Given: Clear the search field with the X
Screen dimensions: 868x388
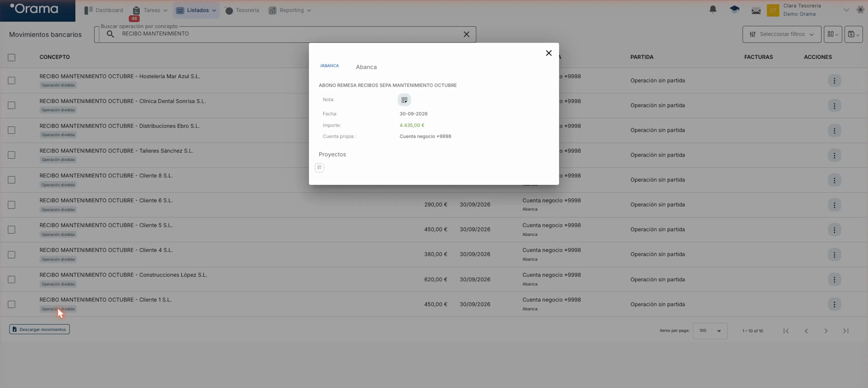Looking at the screenshot, I should [x=466, y=34].
